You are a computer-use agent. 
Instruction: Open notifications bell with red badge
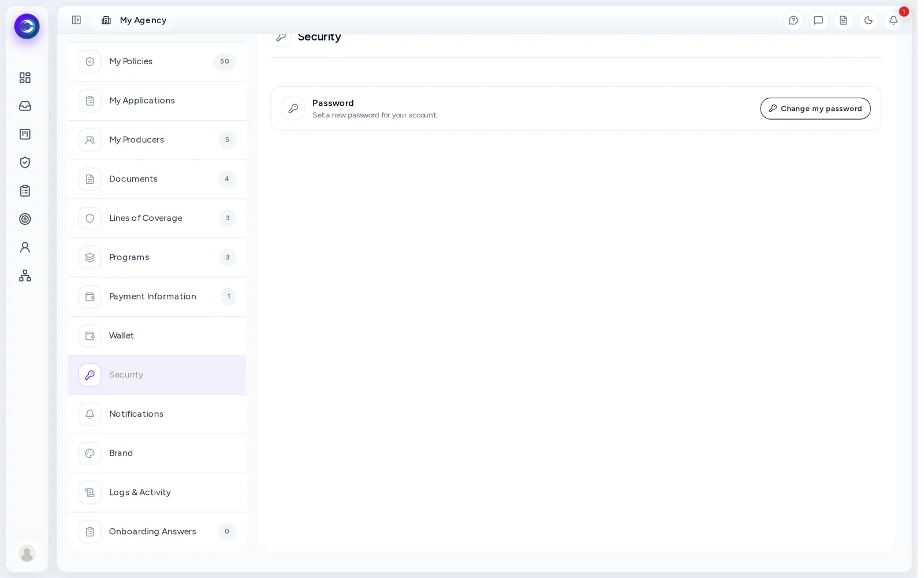coord(893,20)
